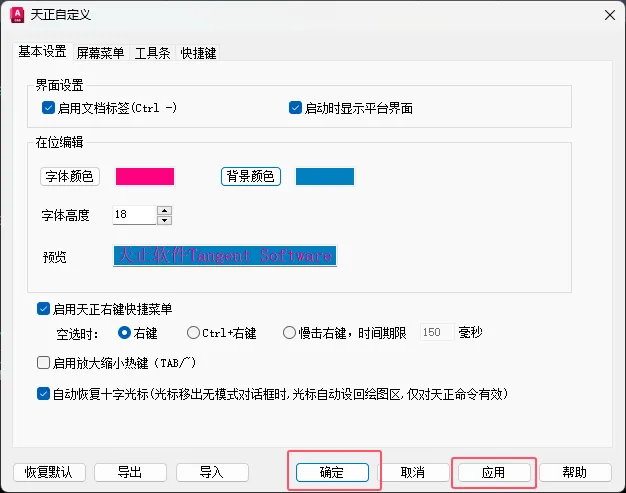Open help with 帮助 button

pyautogui.click(x=575, y=473)
